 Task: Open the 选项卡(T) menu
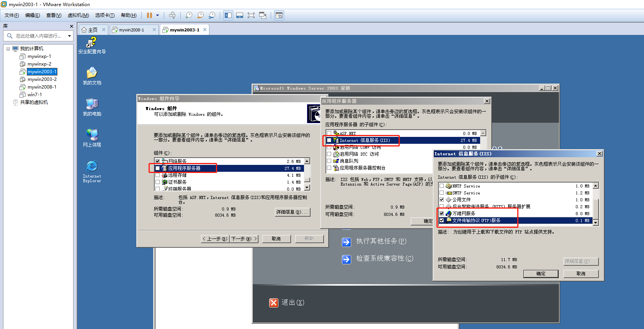pos(105,15)
